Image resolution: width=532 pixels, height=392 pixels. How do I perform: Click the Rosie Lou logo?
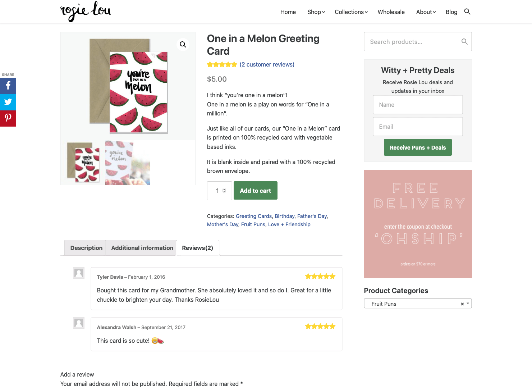(86, 12)
